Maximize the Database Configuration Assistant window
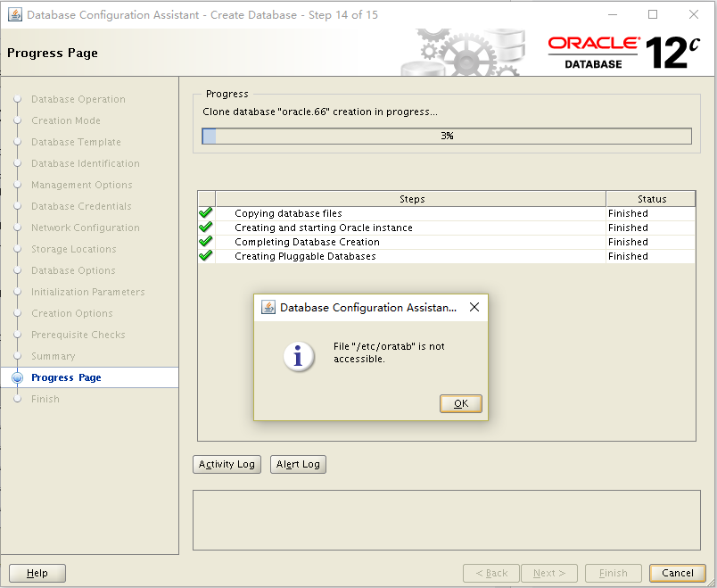Image resolution: width=717 pixels, height=588 pixels. click(653, 14)
